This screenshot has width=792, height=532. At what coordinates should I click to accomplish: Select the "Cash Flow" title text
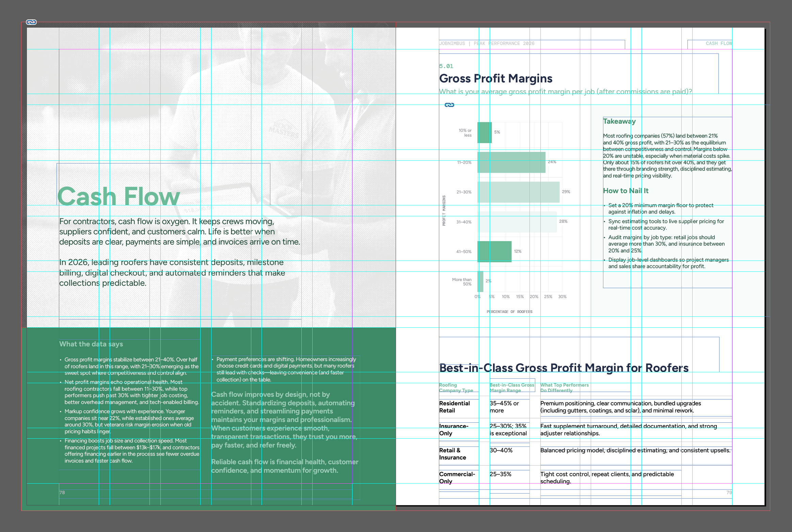click(x=118, y=196)
